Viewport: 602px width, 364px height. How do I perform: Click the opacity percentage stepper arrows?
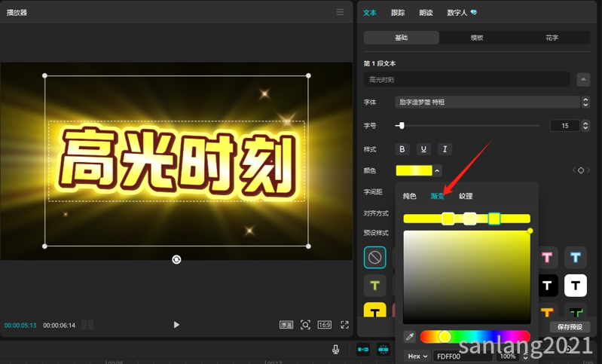pos(526,356)
